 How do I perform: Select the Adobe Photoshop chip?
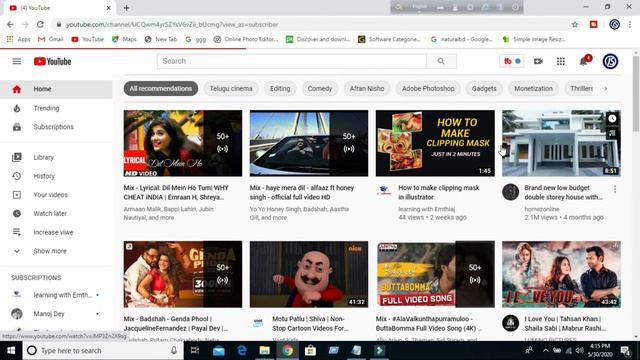(428, 89)
